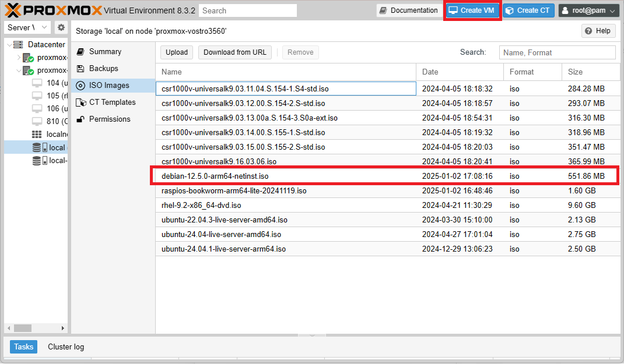Click the ISO Images disc icon
The image size is (624, 364).
point(80,86)
